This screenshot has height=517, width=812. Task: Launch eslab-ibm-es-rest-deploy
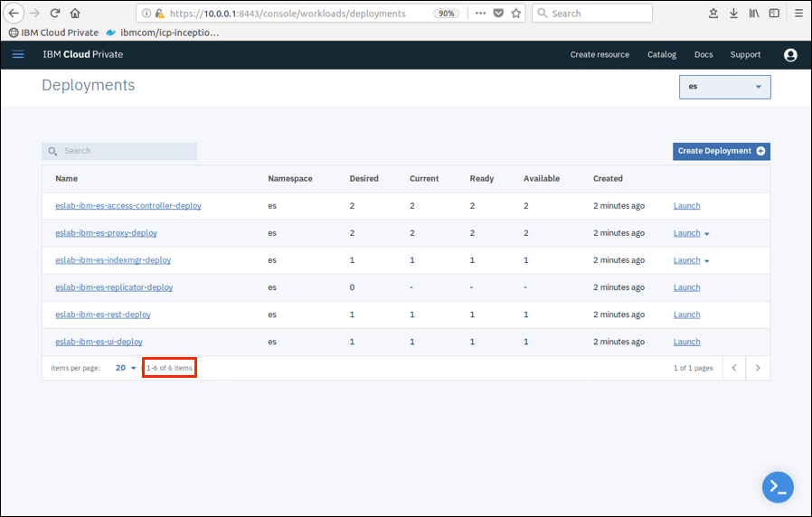[x=686, y=315]
